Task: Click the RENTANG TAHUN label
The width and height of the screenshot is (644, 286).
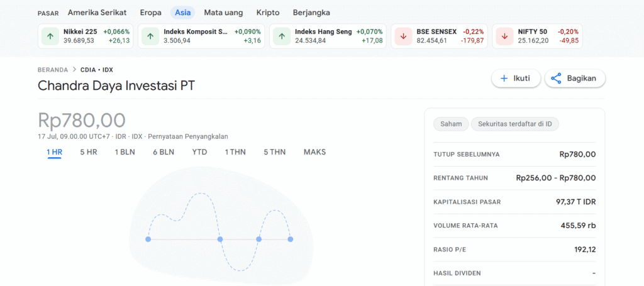Action: (x=461, y=178)
